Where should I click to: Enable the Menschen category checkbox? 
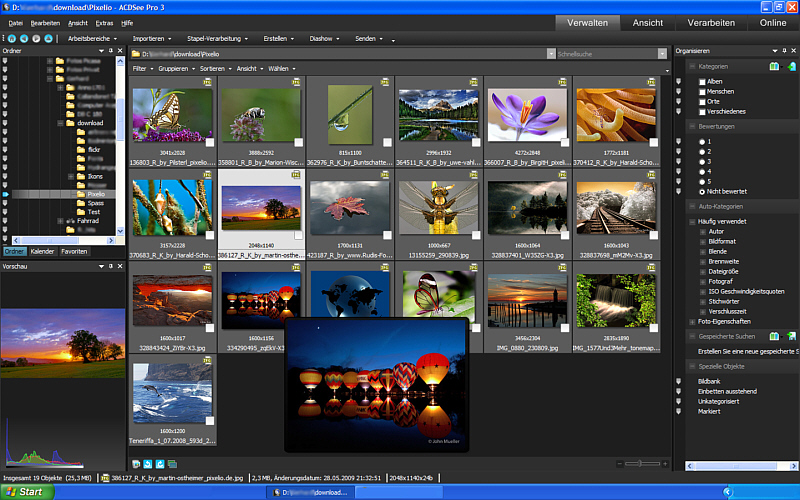pyautogui.click(x=702, y=92)
